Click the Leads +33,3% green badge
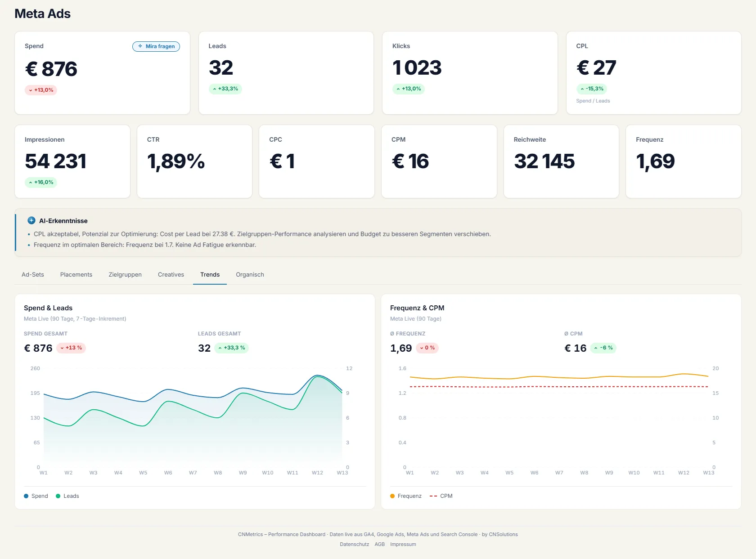The image size is (756, 559). pyautogui.click(x=225, y=89)
